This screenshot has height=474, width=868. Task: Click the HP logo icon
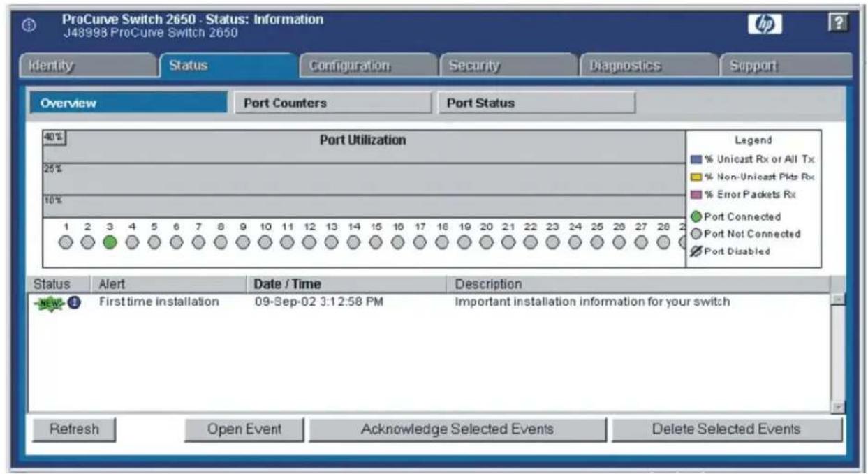pos(764,24)
